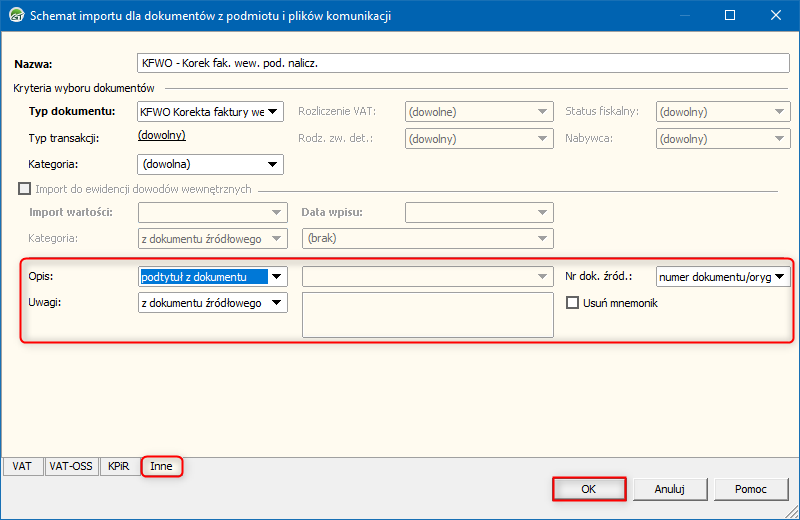Click into the Nazwa text field

462,63
